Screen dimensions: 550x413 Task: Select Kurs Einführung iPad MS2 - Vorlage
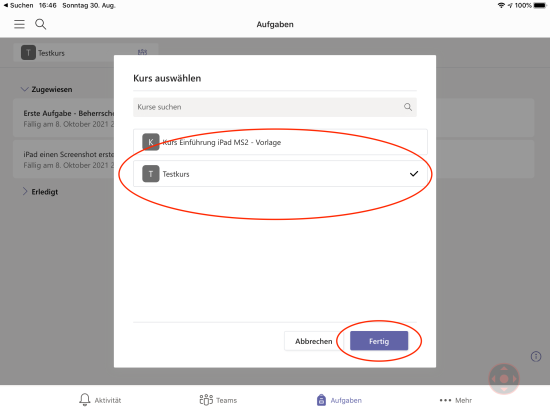click(x=280, y=142)
